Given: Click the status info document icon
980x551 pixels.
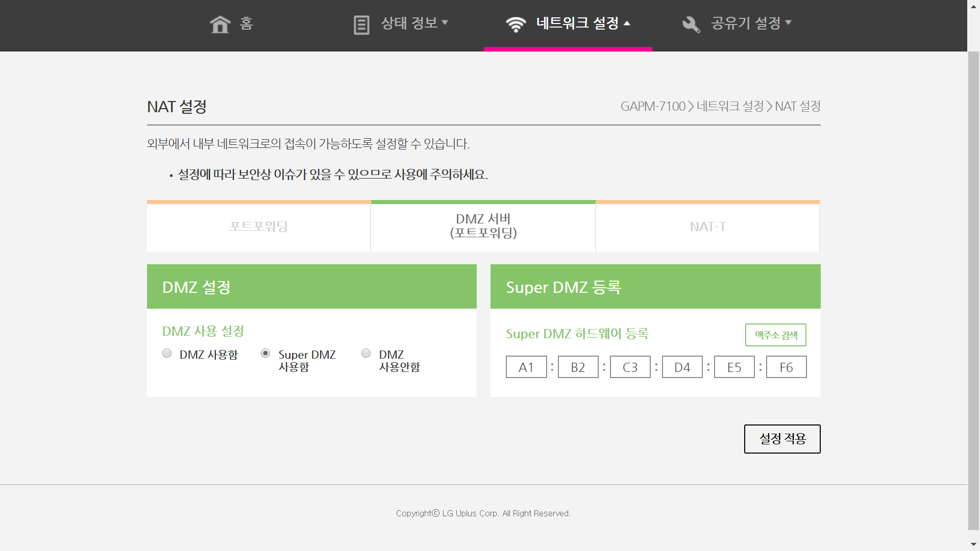Looking at the screenshot, I should coord(361,24).
